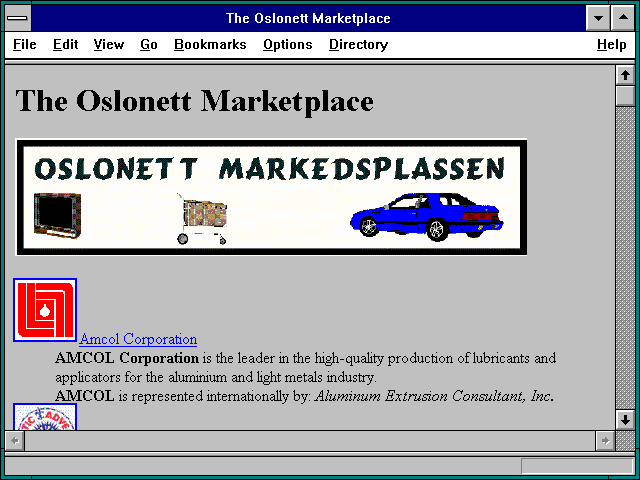Screen dimensions: 640x480
Task: Open the View menu
Action: click(109, 44)
